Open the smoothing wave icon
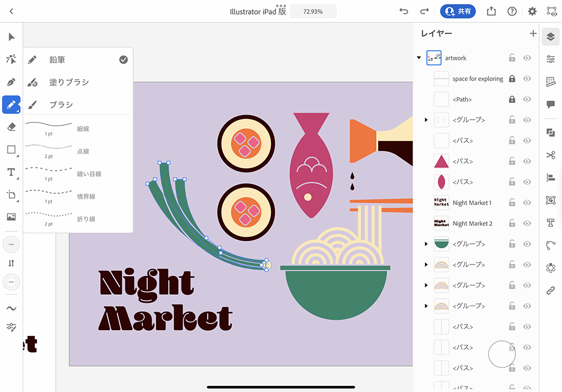The height and width of the screenshot is (392, 562). [x=11, y=308]
